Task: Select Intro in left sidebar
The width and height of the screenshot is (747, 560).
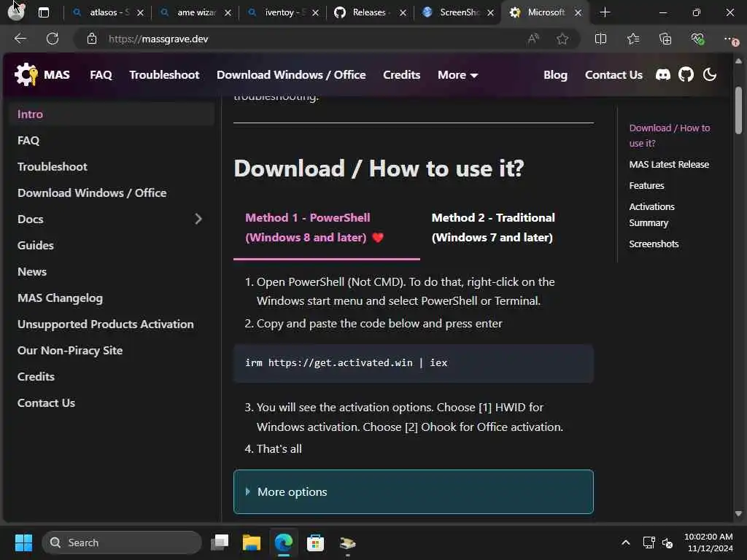Action: (112, 114)
